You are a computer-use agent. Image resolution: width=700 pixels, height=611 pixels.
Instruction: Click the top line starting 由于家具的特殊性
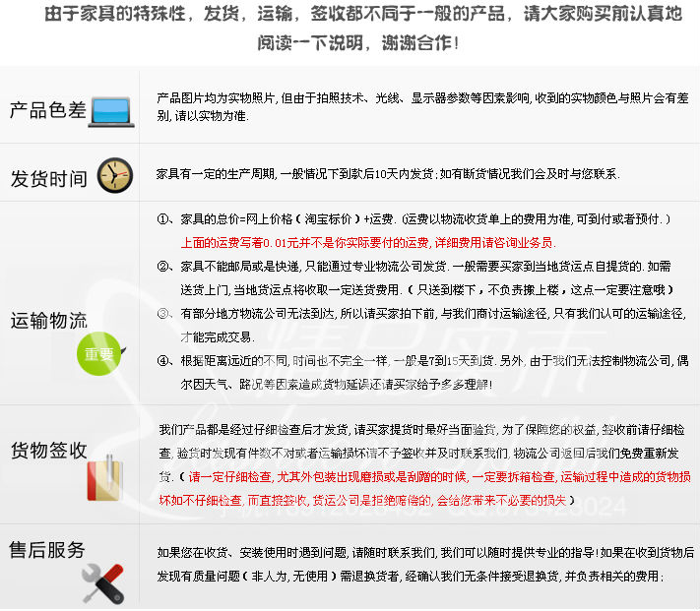pyautogui.click(x=363, y=14)
